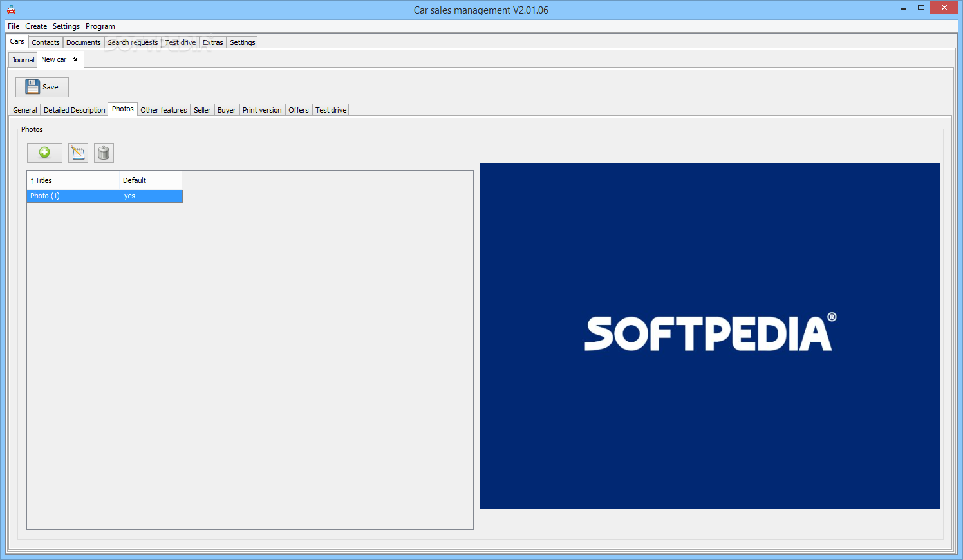
Task: Click the red car application icon in the title bar
Action: pyautogui.click(x=11, y=10)
